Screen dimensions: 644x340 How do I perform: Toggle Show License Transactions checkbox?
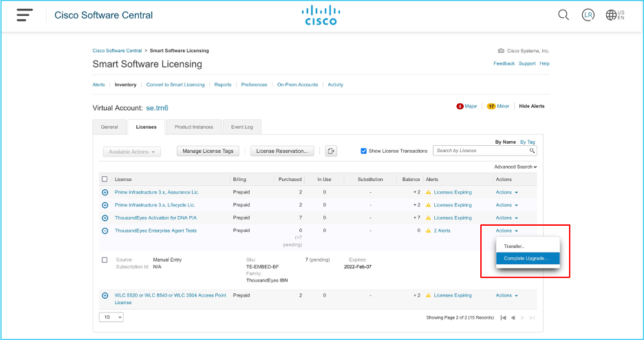pos(364,151)
